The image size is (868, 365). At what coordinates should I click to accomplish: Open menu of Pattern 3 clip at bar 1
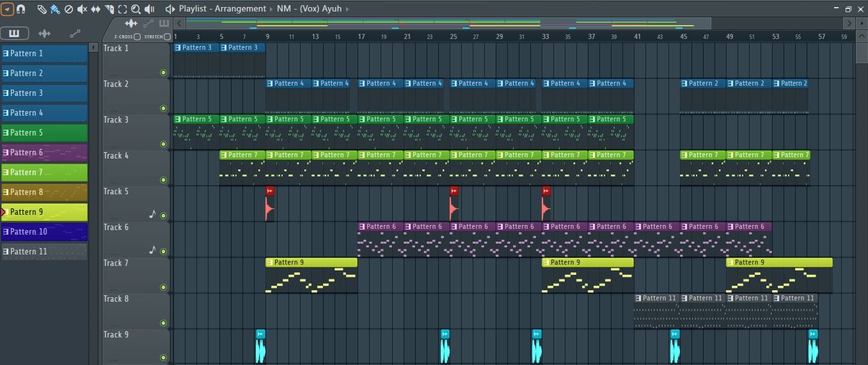tap(178, 48)
